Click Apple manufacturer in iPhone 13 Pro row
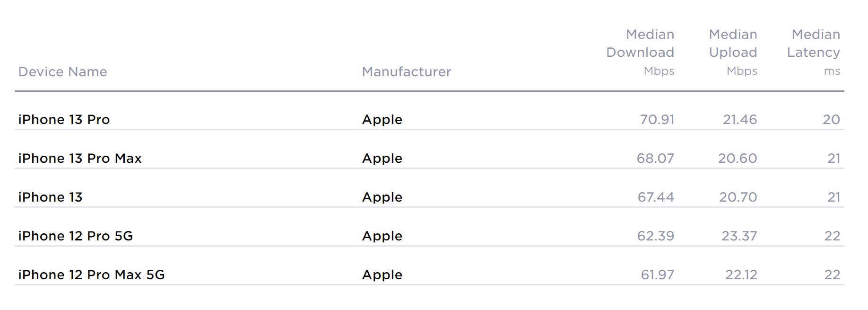Image resolution: width=868 pixels, height=310 pixels. pos(382,120)
